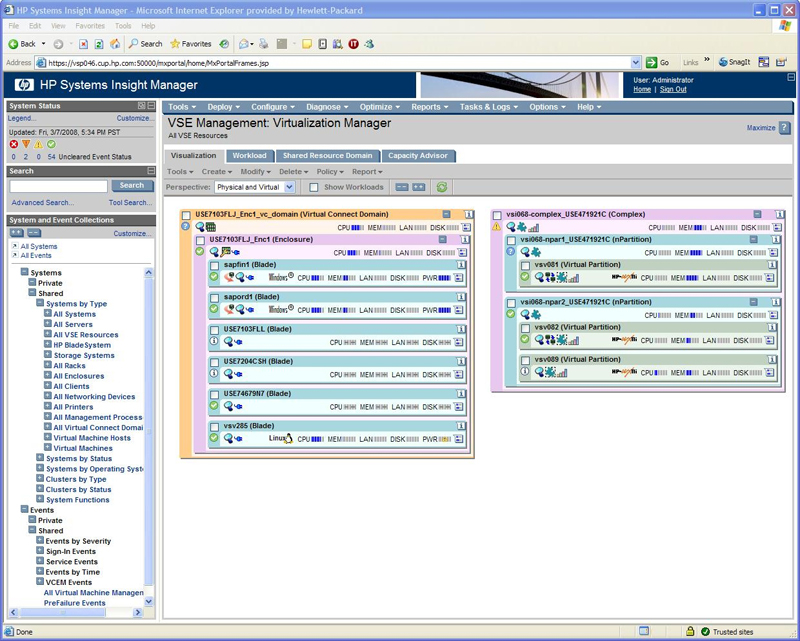Switch to the Workload tab
The height and width of the screenshot is (641, 800).
pos(249,156)
